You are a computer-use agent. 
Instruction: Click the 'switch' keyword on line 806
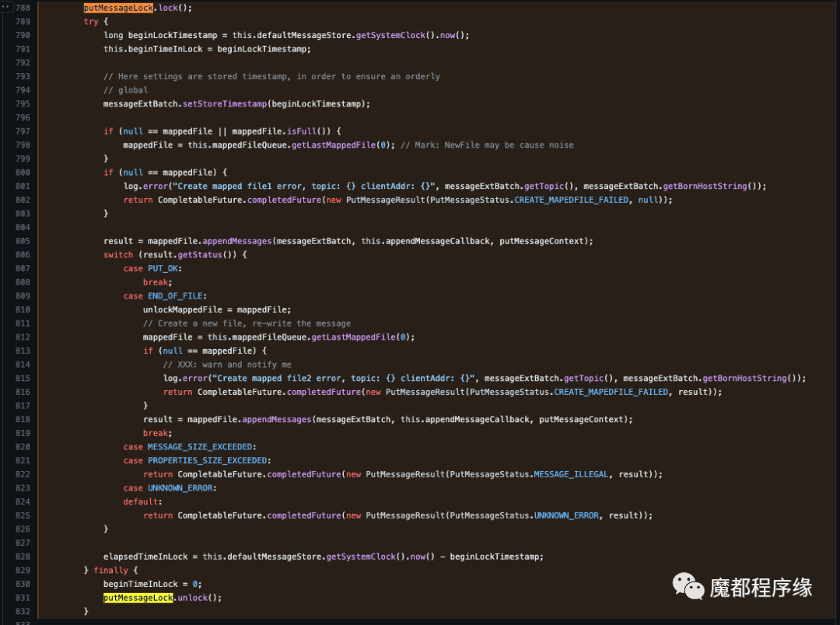(118, 255)
